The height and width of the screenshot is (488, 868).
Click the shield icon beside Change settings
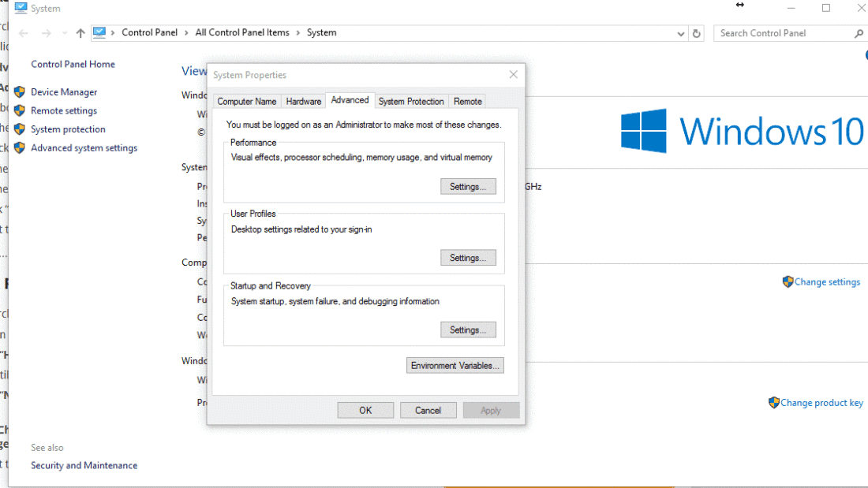tap(788, 281)
